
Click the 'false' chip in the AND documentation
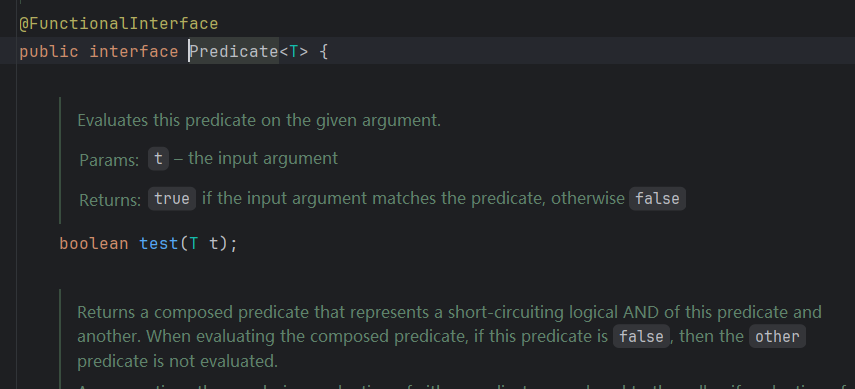click(x=641, y=336)
